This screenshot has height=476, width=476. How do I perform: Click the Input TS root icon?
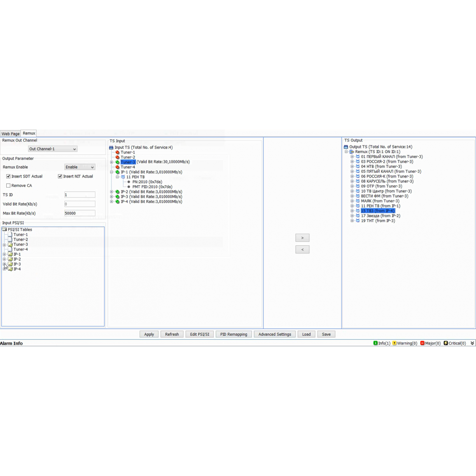coord(111,147)
